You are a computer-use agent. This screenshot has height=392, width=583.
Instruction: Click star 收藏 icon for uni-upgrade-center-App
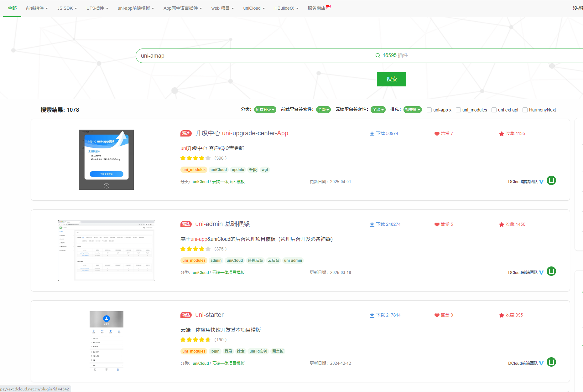[x=502, y=134]
